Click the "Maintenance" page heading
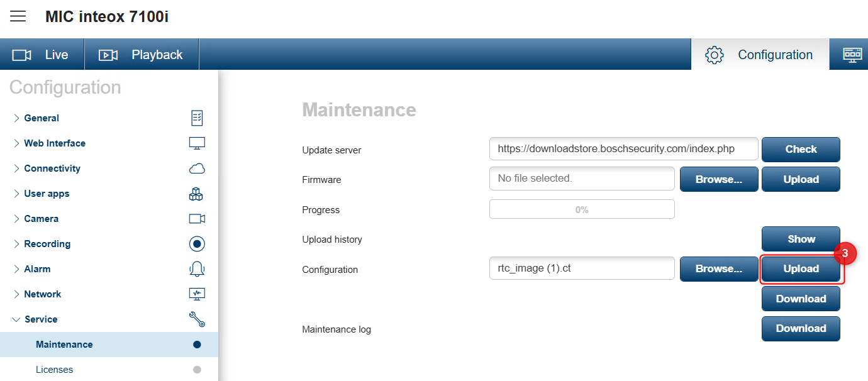The image size is (868, 381). pyautogui.click(x=359, y=110)
